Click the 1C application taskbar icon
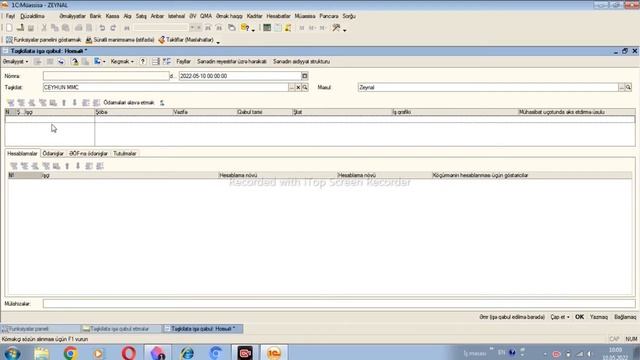Image resolution: width=640 pixels, height=360 pixels. point(274,353)
